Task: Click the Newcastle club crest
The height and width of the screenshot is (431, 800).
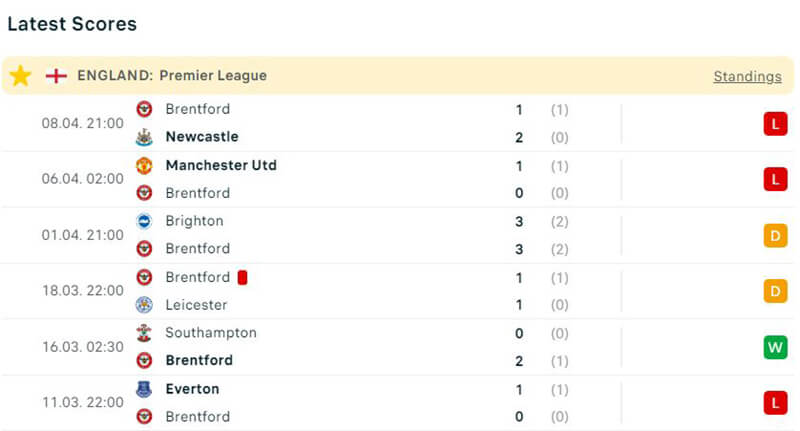Action: [144, 137]
